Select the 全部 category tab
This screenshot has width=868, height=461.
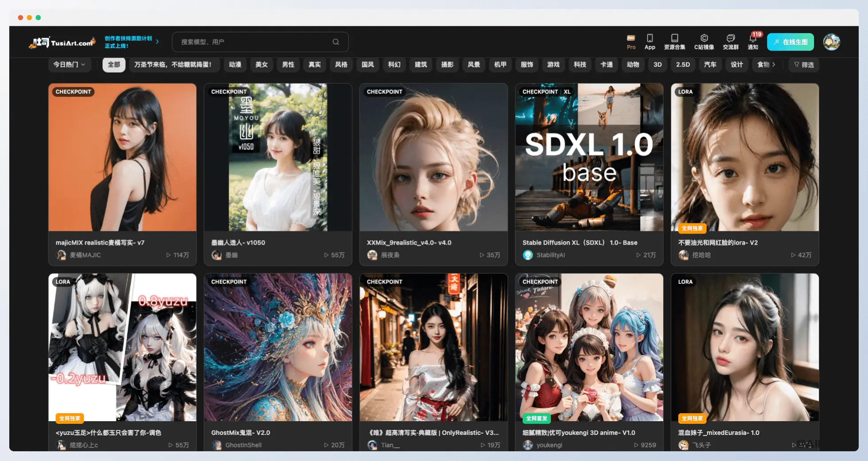point(114,65)
